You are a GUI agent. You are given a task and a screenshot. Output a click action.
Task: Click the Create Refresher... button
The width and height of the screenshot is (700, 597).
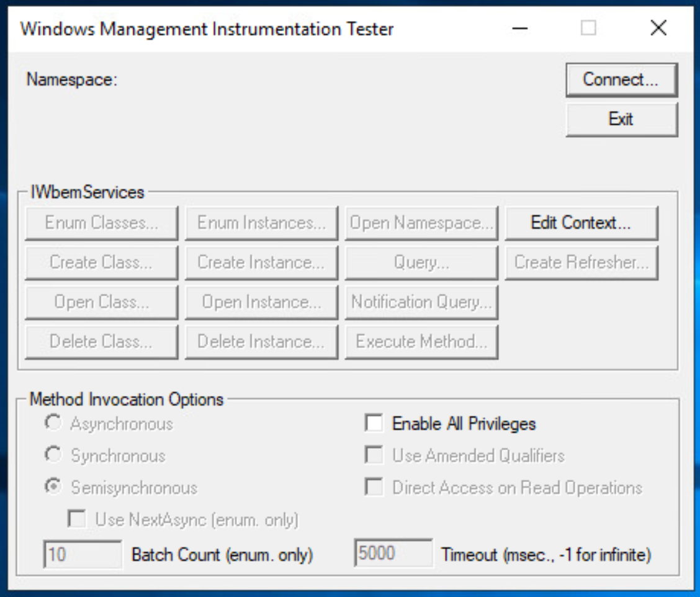point(581,263)
